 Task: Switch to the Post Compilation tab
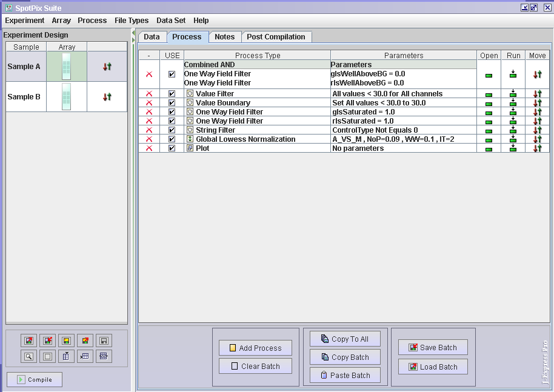pyautogui.click(x=276, y=36)
